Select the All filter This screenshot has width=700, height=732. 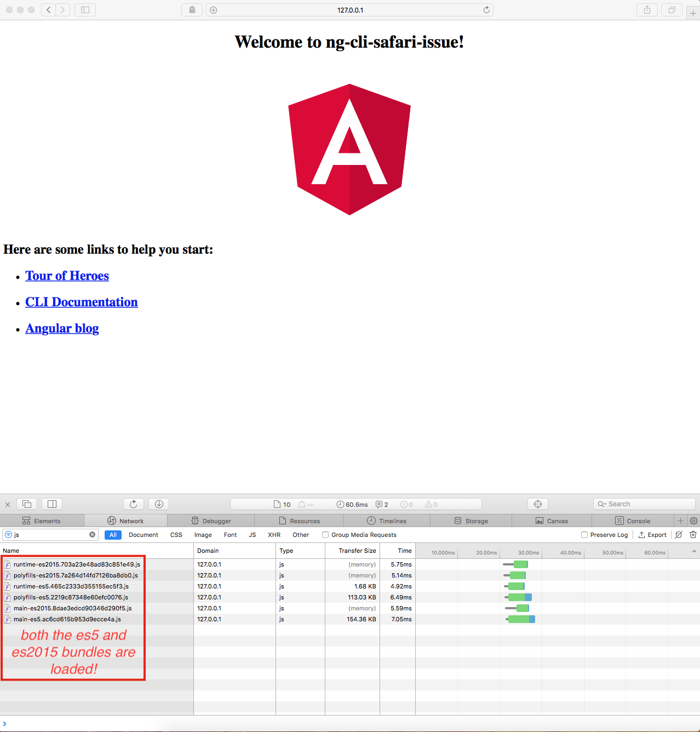(113, 535)
